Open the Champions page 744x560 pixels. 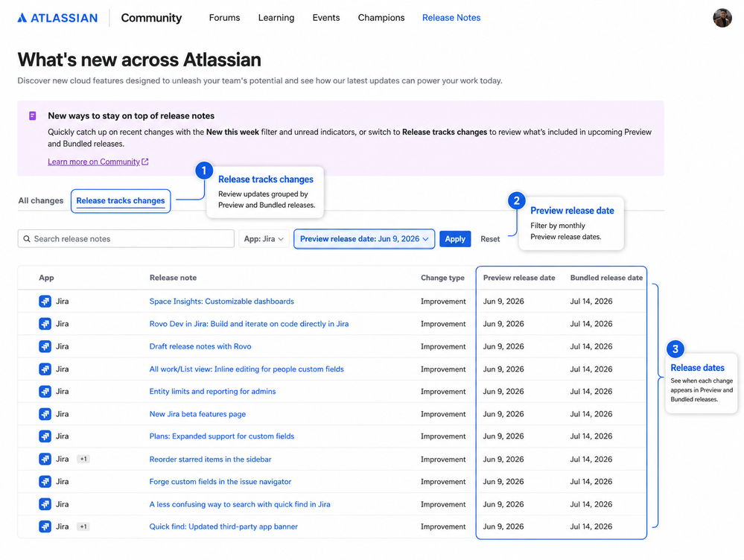pyautogui.click(x=381, y=18)
